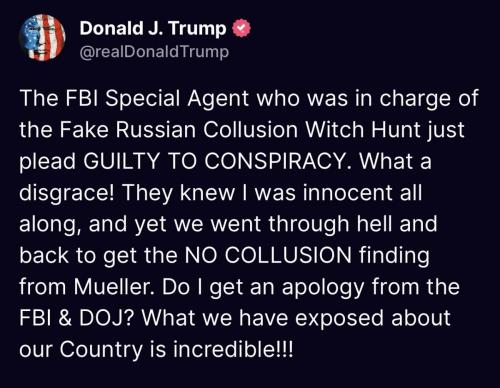The image size is (500, 388).
Task: Open the Donald J. Trump display name
Action: [153, 28]
